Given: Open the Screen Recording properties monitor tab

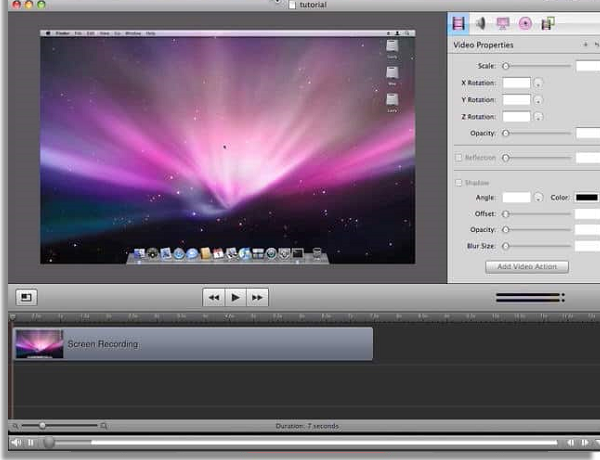Looking at the screenshot, I should click(503, 23).
